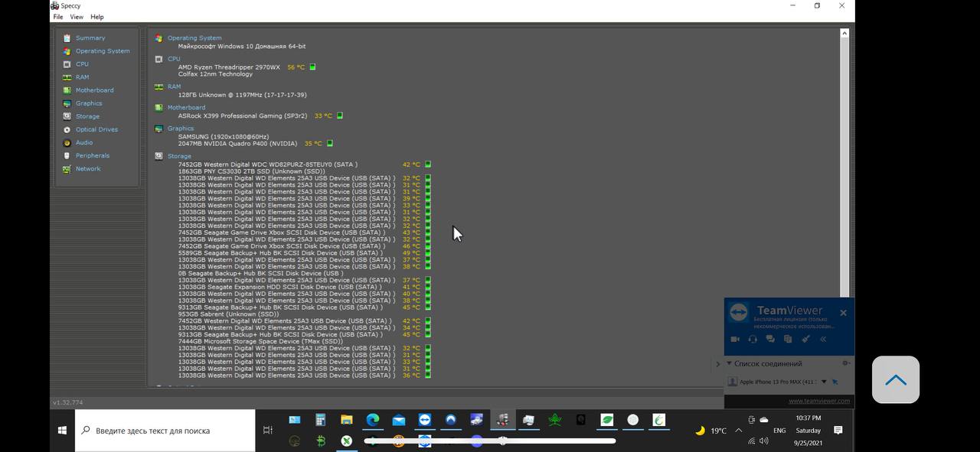Open www.teamviewer.com link
Viewport: 980px width, 452px height.
click(819, 401)
